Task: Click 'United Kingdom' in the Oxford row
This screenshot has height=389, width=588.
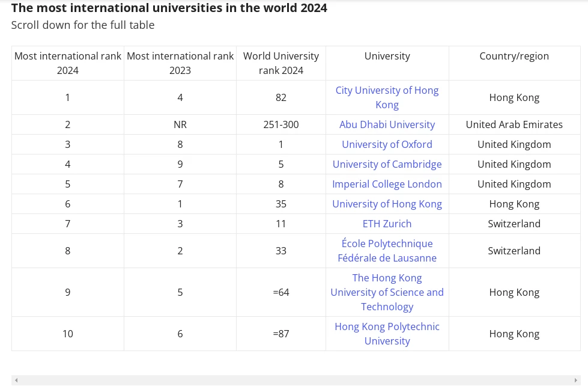Action: tap(514, 144)
